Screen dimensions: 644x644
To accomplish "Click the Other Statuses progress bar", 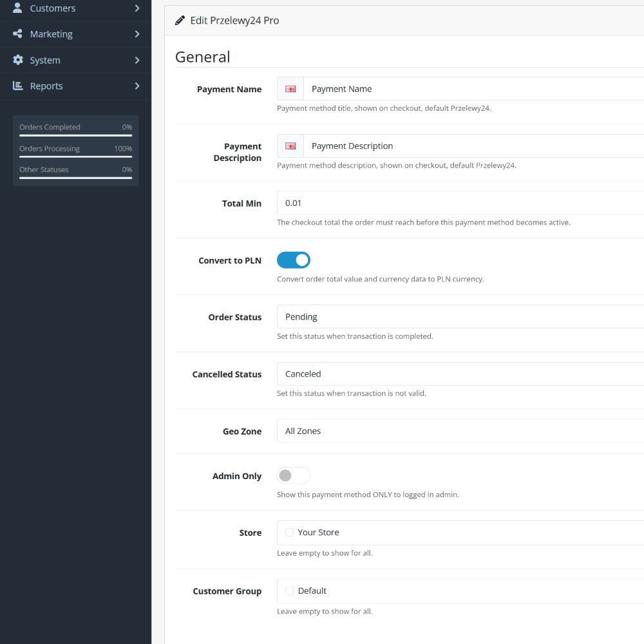I will pos(75,178).
